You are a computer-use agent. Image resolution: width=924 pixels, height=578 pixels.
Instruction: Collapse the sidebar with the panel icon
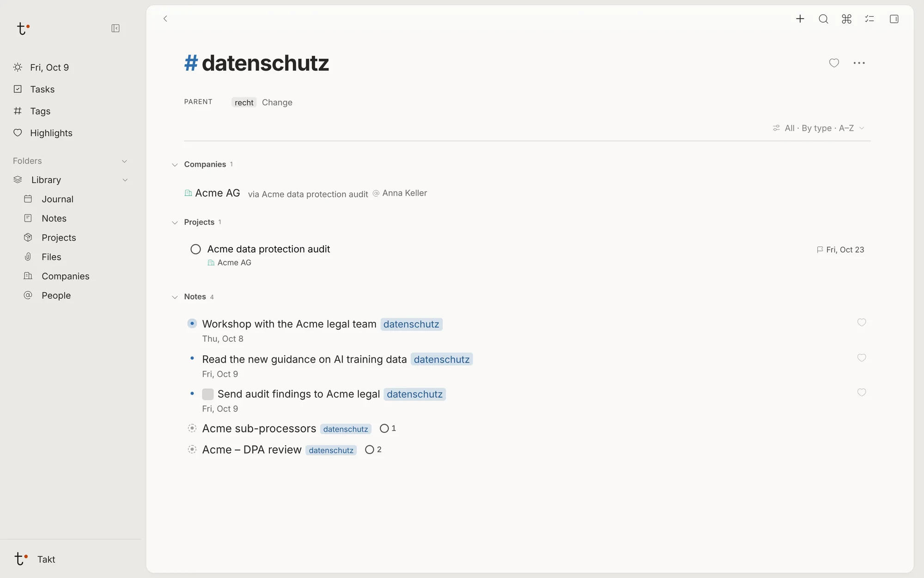coord(115,29)
